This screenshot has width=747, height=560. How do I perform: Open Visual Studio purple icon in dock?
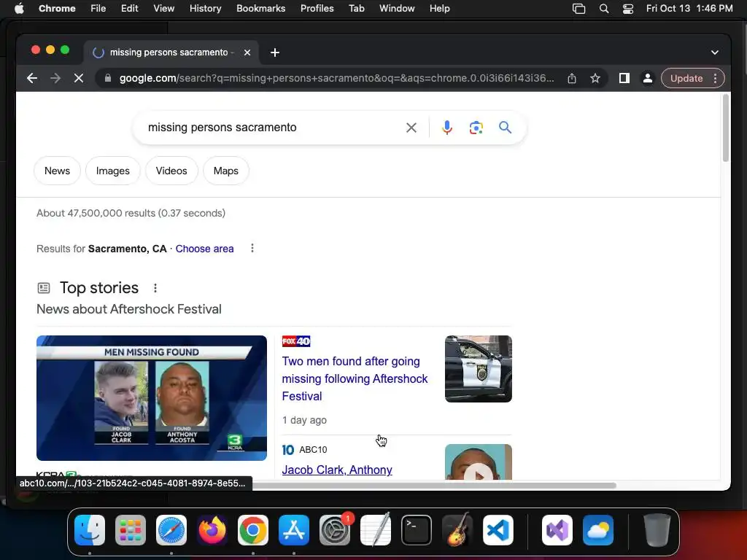click(x=557, y=530)
